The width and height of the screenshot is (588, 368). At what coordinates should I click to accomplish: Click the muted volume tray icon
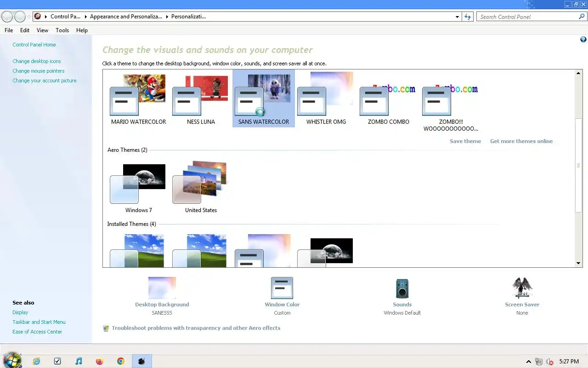549,362
